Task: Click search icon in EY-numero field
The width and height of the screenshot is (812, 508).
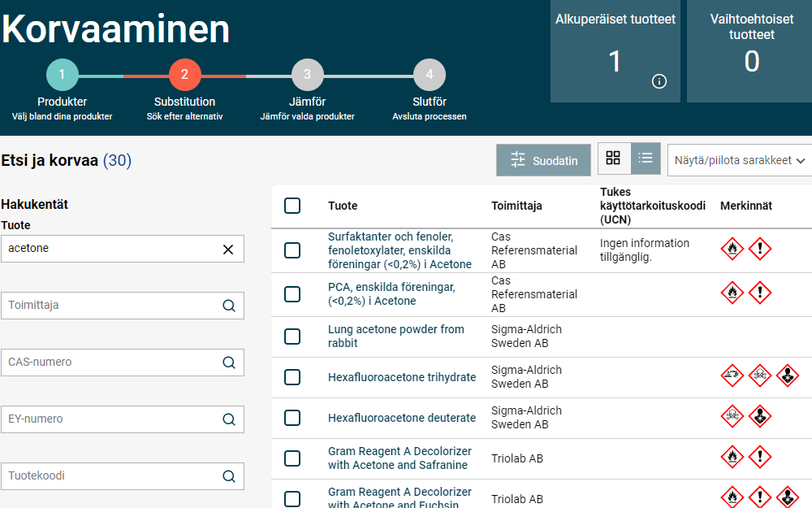Action: click(228, 419)
